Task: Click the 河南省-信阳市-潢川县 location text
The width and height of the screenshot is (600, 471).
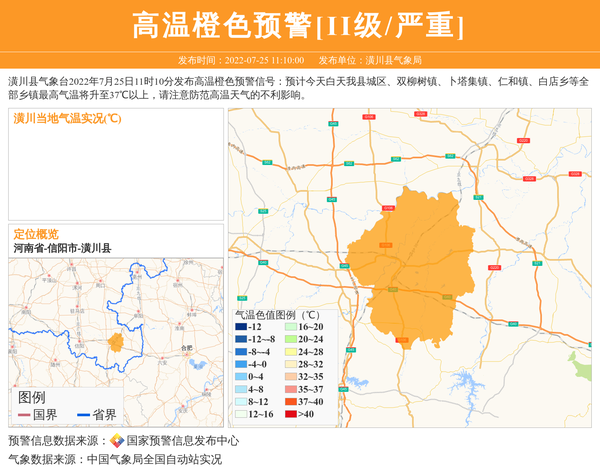Action: (63, 248)
